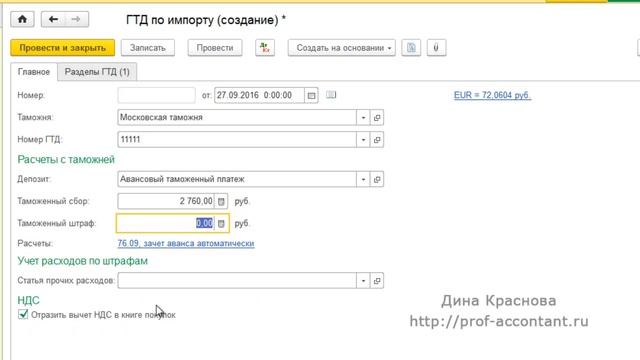The height and width of the screenshot is (360, 640).
Task: Expand the Таможня dropdown list
Action: pyautogui.click(x=363, y=118)
